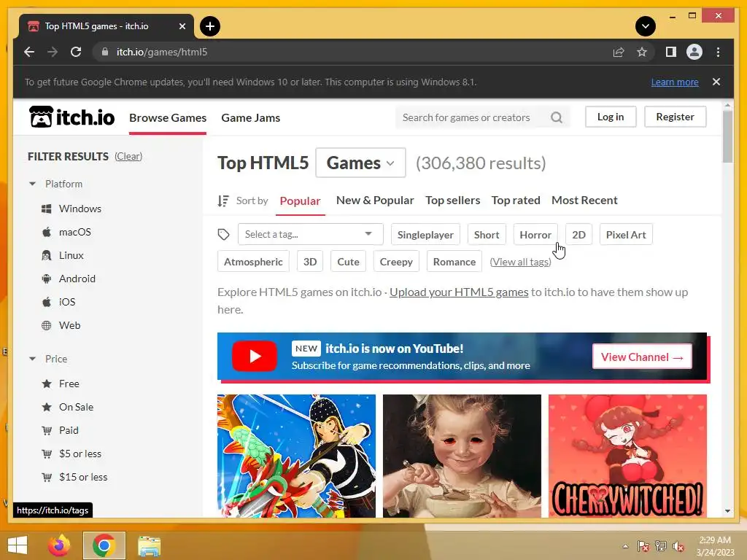This screenshot has height=560, width=747.
Task: Select the New & Popular sort tab
Action: (375, 201)
